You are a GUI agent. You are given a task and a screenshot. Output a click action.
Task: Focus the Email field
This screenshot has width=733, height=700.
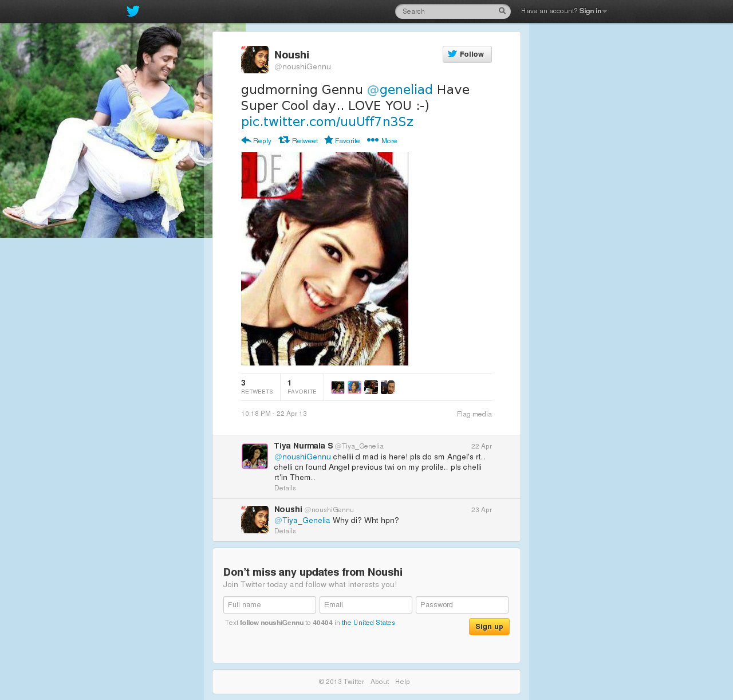click(x=366, y=605)
